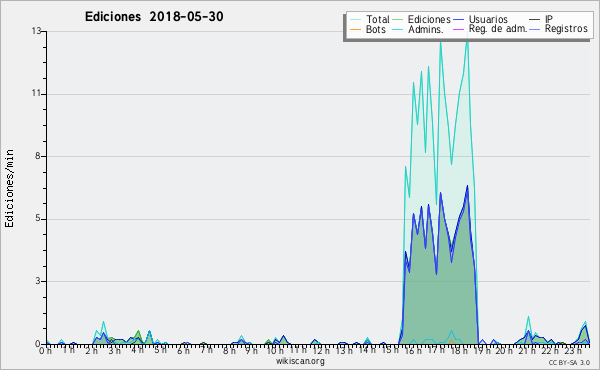Click the Bots orange legend line
Screen dimensions: 600x370
[355, 29]
